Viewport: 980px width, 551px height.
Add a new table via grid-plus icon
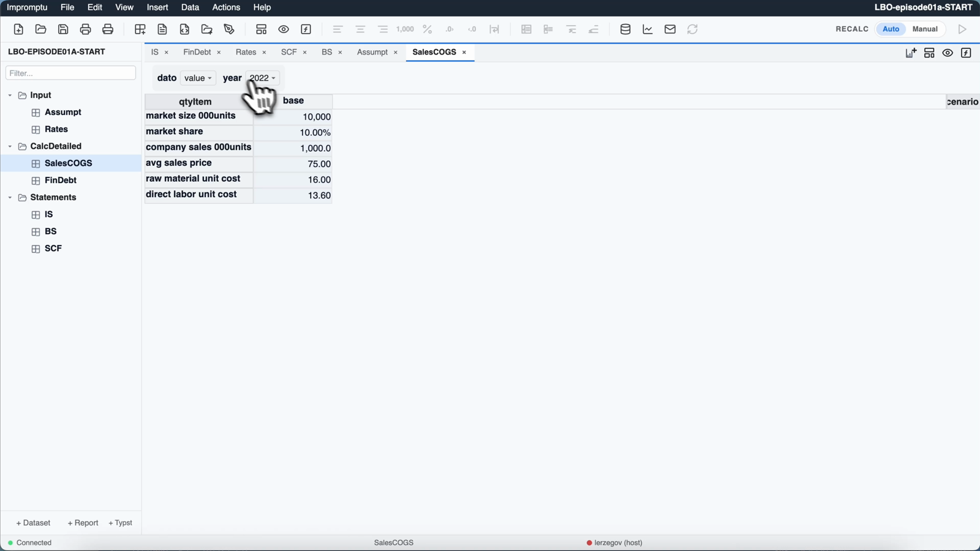140,29
